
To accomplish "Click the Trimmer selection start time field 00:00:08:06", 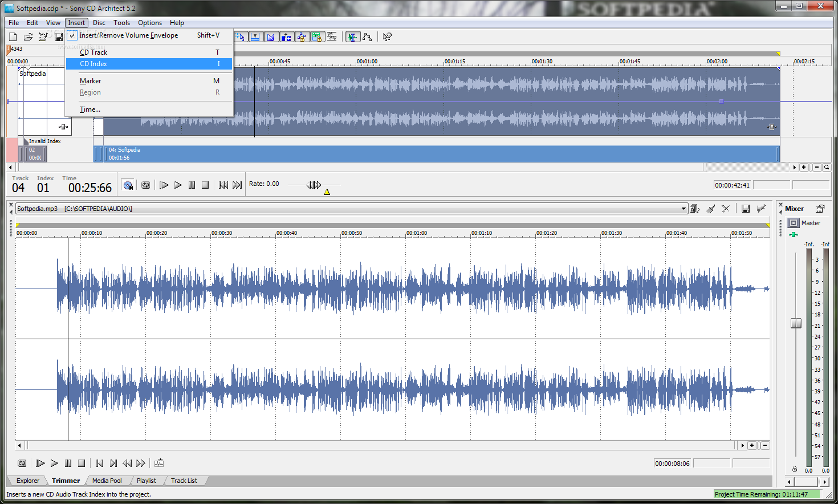I will click(x=673, y=464).
